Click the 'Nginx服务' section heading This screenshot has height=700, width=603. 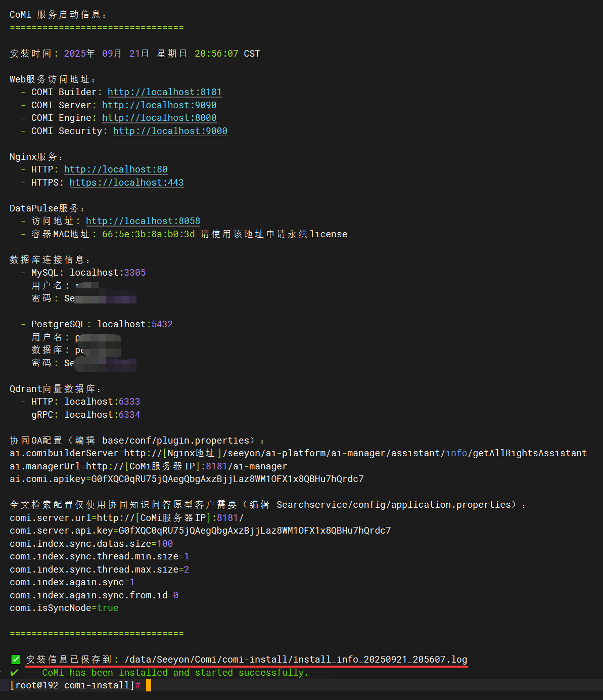coord(36,157)
